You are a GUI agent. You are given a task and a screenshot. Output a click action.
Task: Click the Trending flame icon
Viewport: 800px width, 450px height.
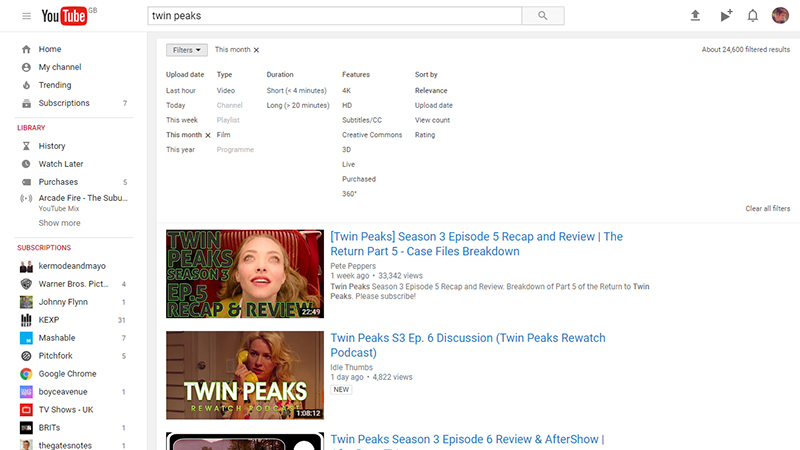pyautogui.click(x=27, y=85)
